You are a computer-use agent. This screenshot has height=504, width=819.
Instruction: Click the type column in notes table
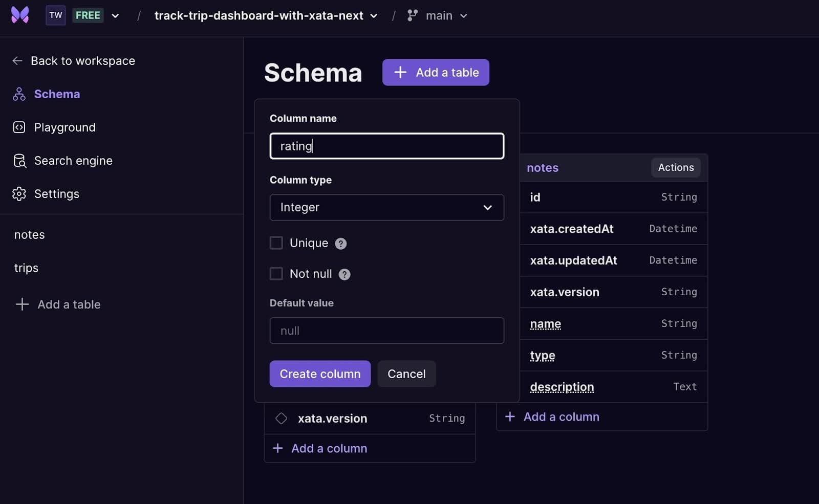(x=614, y=356)
